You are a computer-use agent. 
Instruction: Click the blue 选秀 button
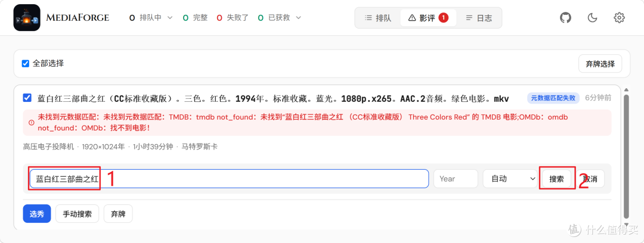[36, 214]
